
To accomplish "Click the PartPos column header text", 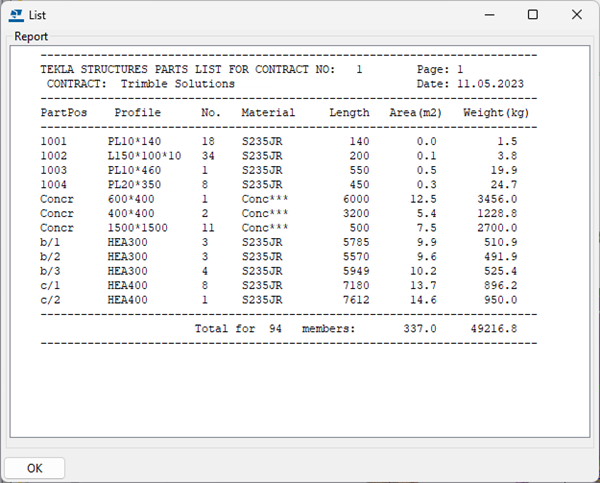I will pos(62,114).
